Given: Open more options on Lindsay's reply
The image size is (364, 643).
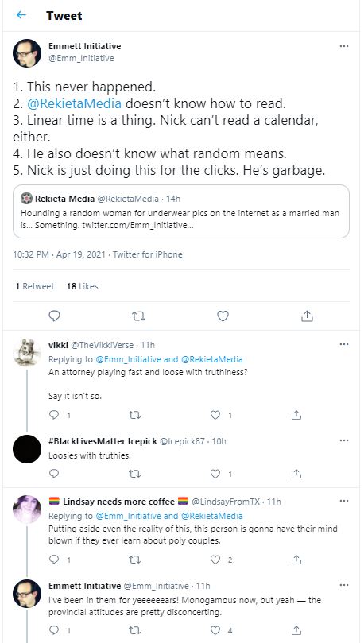Looking at the screenshot, I should 344,501.
